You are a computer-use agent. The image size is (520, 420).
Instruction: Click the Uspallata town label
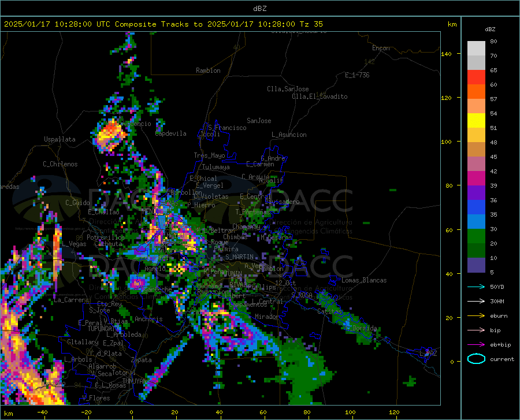point(60,140)
